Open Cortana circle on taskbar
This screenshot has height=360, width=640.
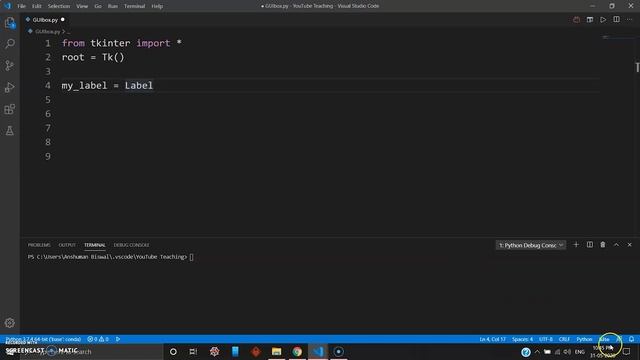point(173,351)
